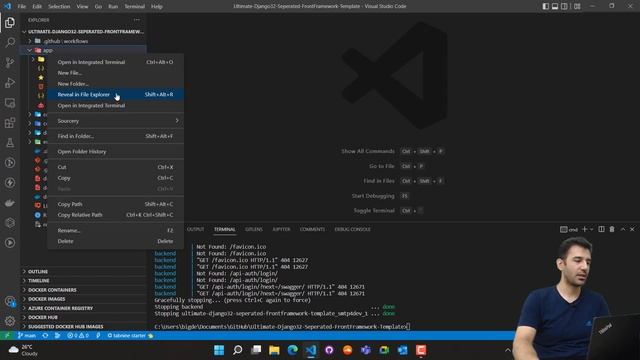
Task: Open the Docker whale icon
Action: pyautogui.click(x=10, y=202)
